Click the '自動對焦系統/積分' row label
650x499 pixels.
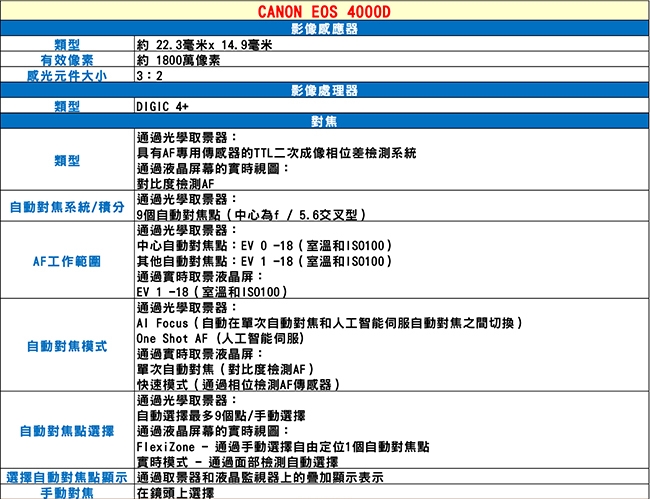point(67,206)
